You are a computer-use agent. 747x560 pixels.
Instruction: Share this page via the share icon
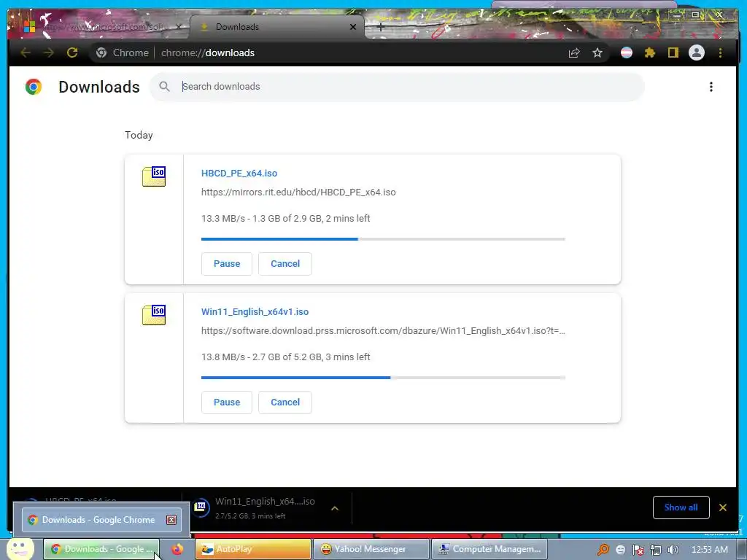[574, 52]
